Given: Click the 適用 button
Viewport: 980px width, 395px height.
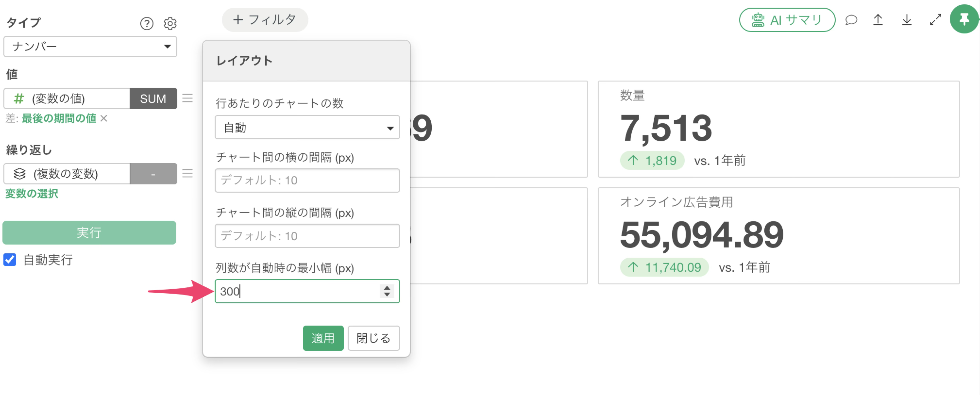Looking at the screenshot, I should 323,338.
